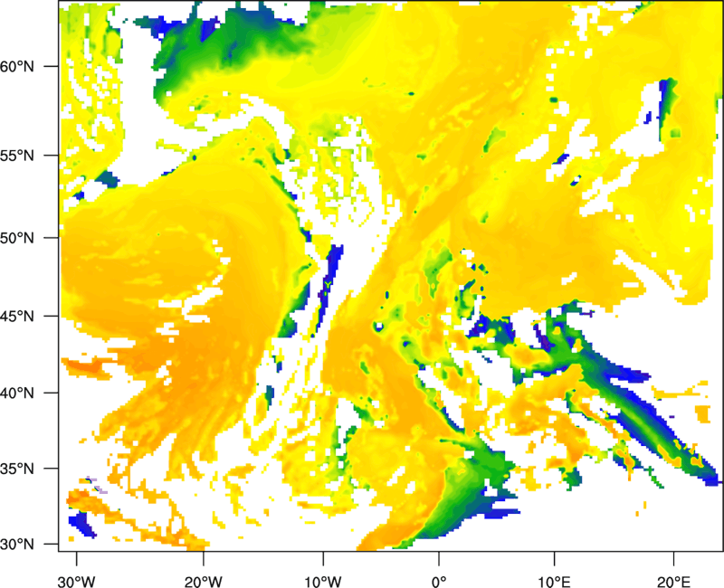Click the 30°W longitude label

(x=76, y=582)
